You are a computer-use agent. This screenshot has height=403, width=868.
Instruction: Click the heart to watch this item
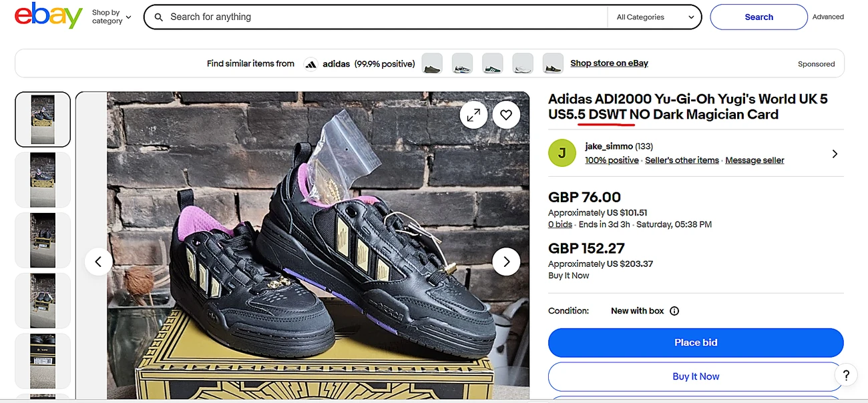tap(506, 114)
